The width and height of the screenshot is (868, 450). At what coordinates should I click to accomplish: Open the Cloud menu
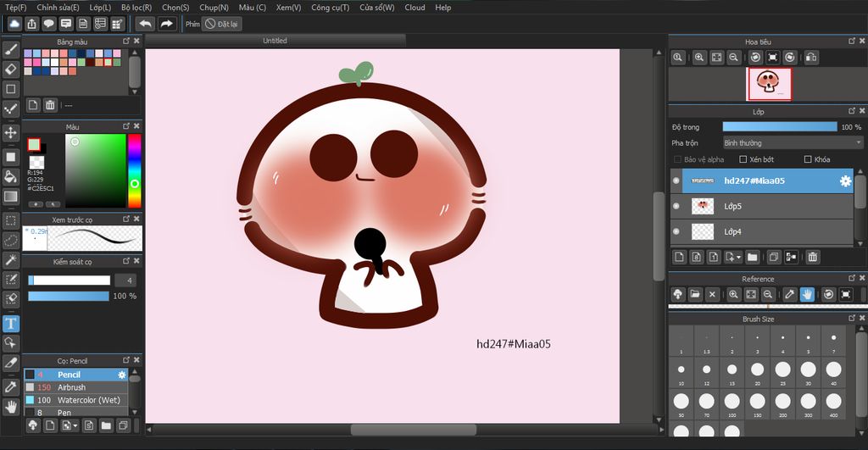(x=415, y=7)
